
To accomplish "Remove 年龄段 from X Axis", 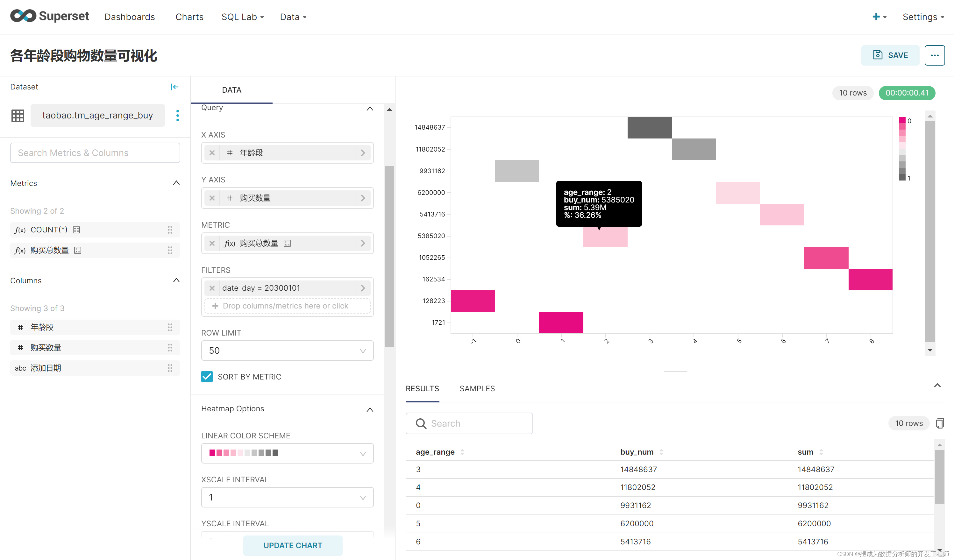I will pyautogui.click(x=212, y=153).
